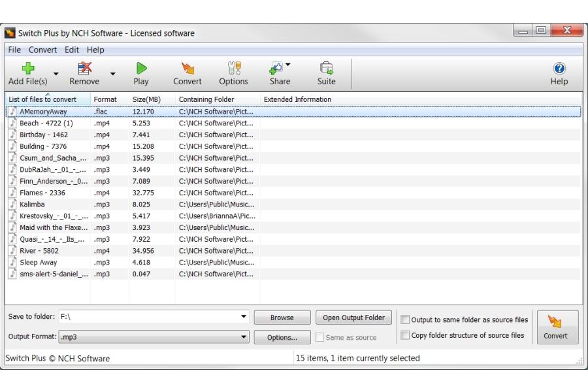Sort by List of files to convert column
This screenshot has height=392, width=588.
pyautogui.click(x=48, y=99)
